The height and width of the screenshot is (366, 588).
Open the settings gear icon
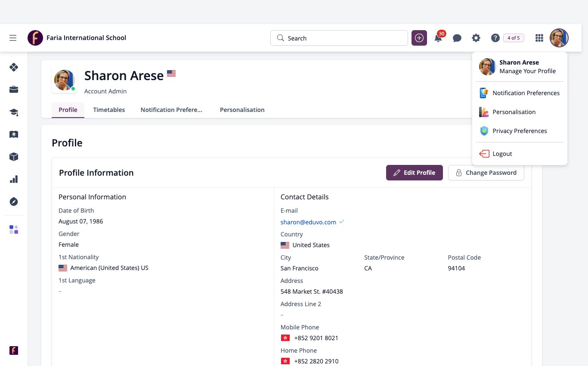(x=476, y=38)
